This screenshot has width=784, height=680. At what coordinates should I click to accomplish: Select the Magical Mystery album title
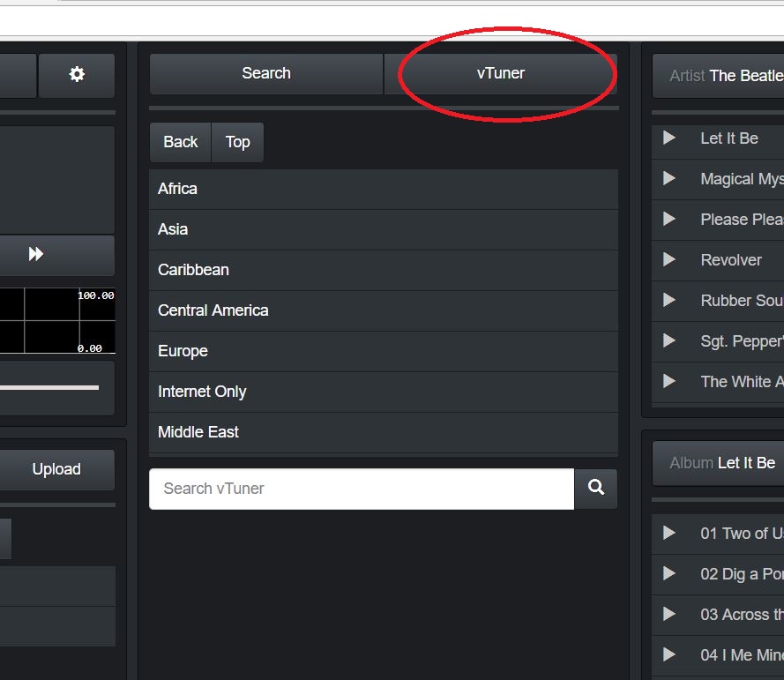tap(743, 179)
